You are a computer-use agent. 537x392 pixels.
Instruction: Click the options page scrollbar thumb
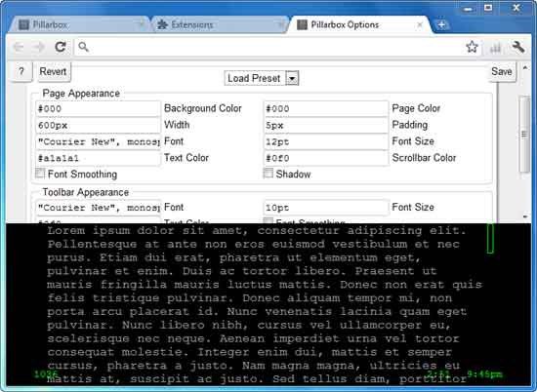pos(524,135)
